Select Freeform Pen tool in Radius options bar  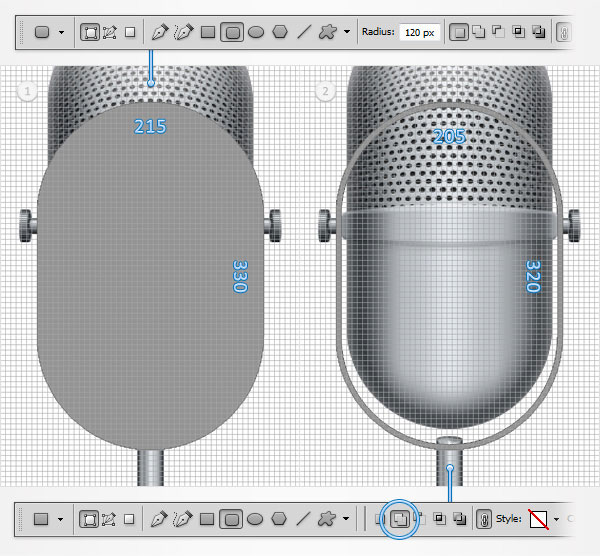tap(184, 32)
